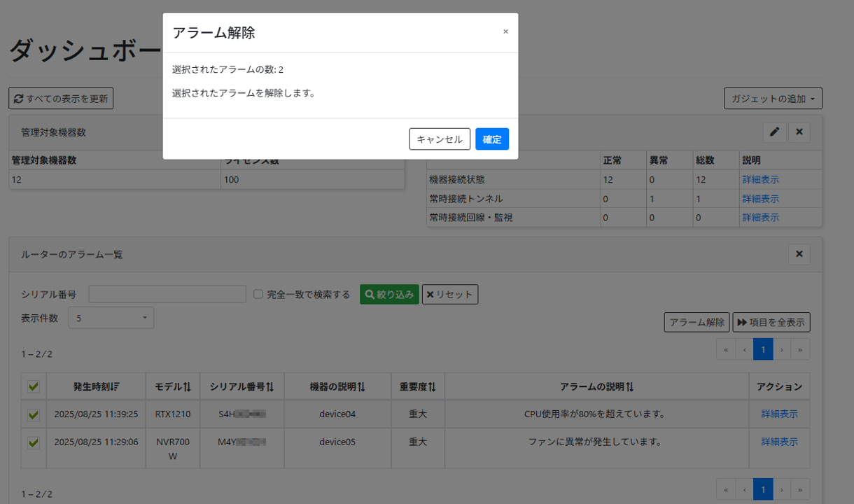
Task: Uncheck the device05 alarm row checkbox
Action: (x=33, y=442)
